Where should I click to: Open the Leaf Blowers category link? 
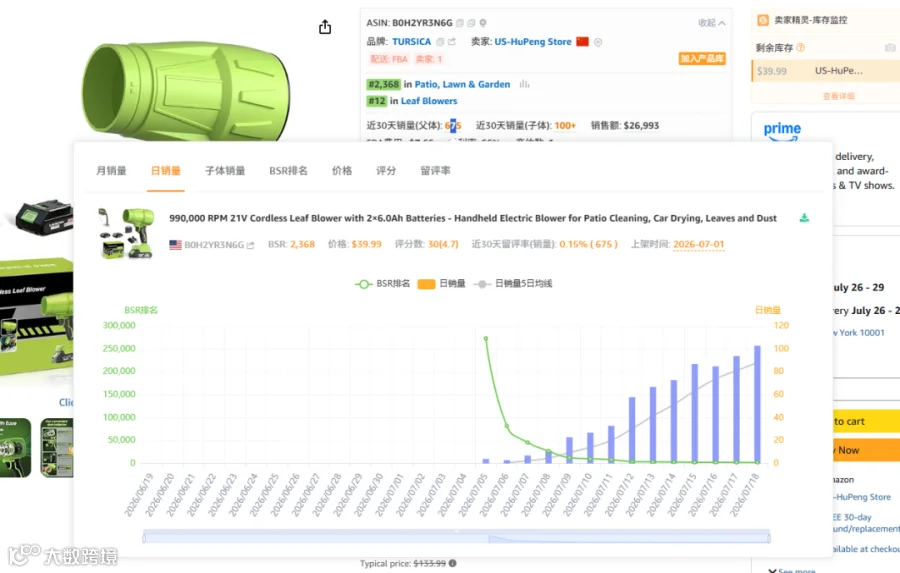429,101
